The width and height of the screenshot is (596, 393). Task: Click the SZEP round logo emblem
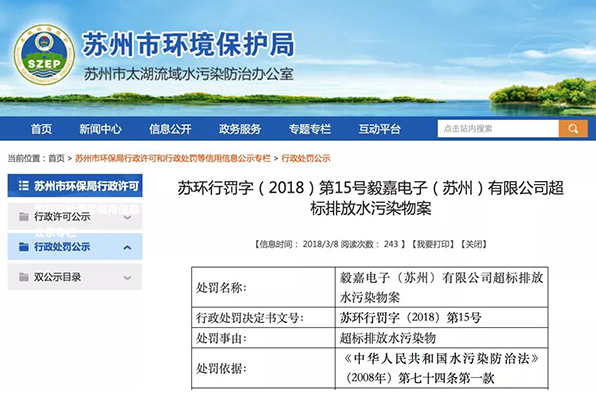point(44,54)
